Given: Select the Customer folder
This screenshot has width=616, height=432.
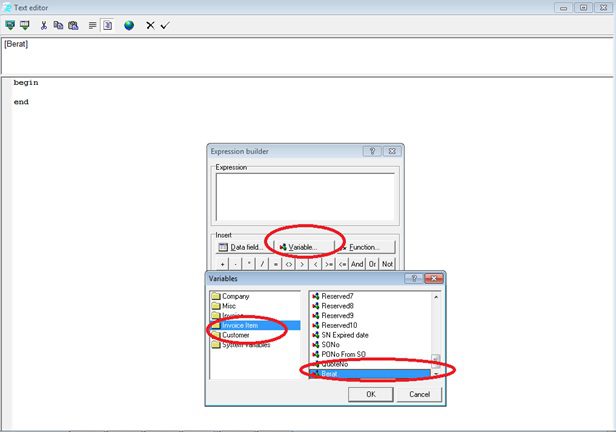Looking at the screenshot, I should point(237,335).
